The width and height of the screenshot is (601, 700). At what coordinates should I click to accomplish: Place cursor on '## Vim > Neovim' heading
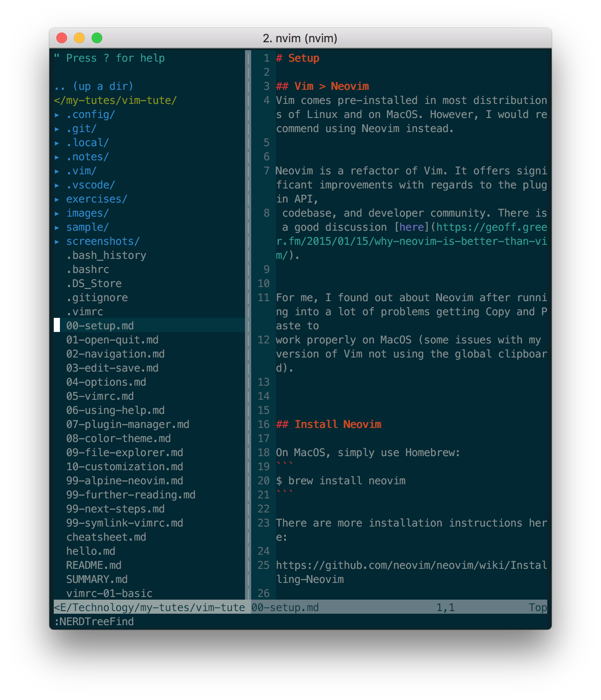tap(322, 86)
